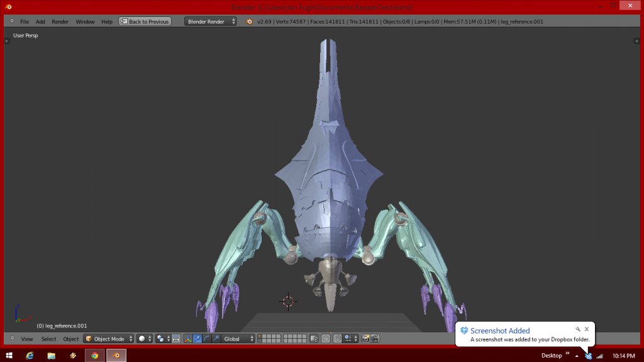Click the Blender taskbar icon

[x=116, y=356]
